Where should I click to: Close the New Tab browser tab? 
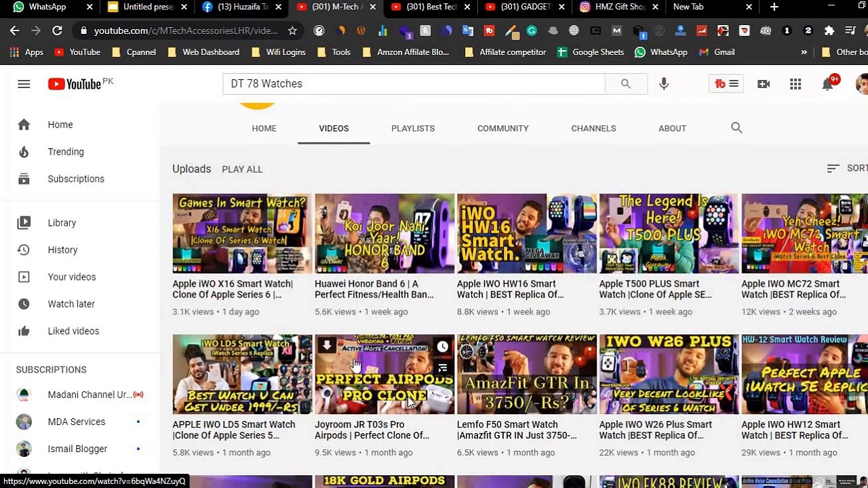pyautogui.click(x=749, y=7)
